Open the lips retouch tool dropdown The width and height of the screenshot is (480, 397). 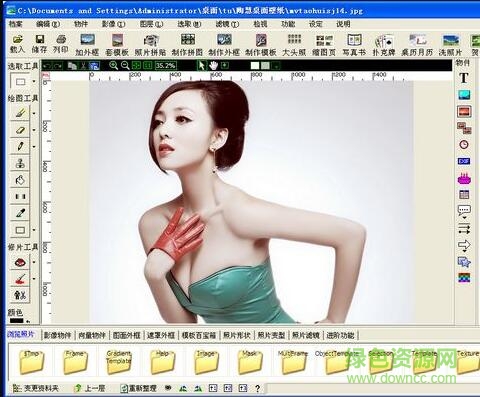(34, 262)
